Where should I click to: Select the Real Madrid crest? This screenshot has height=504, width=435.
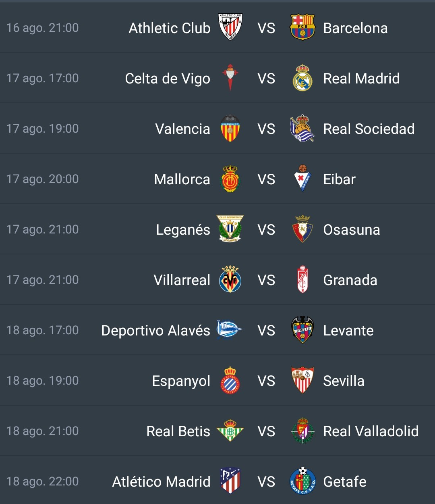tap(302, 77)
